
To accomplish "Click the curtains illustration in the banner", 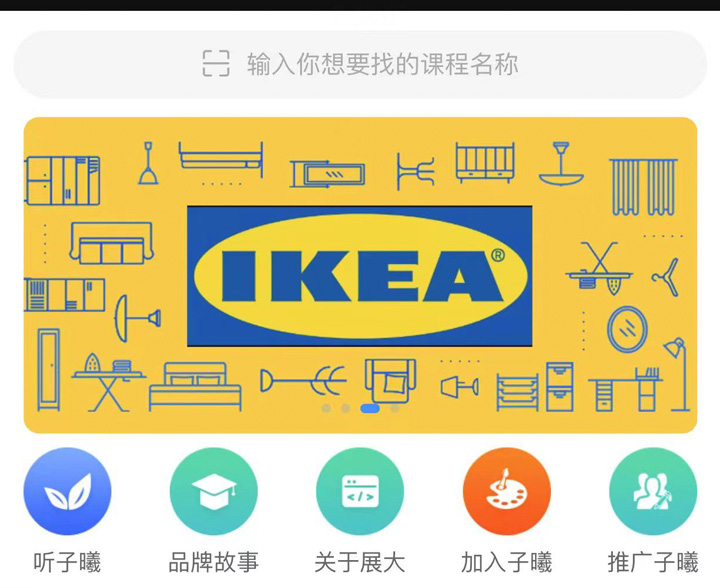I will pos(643,187).
